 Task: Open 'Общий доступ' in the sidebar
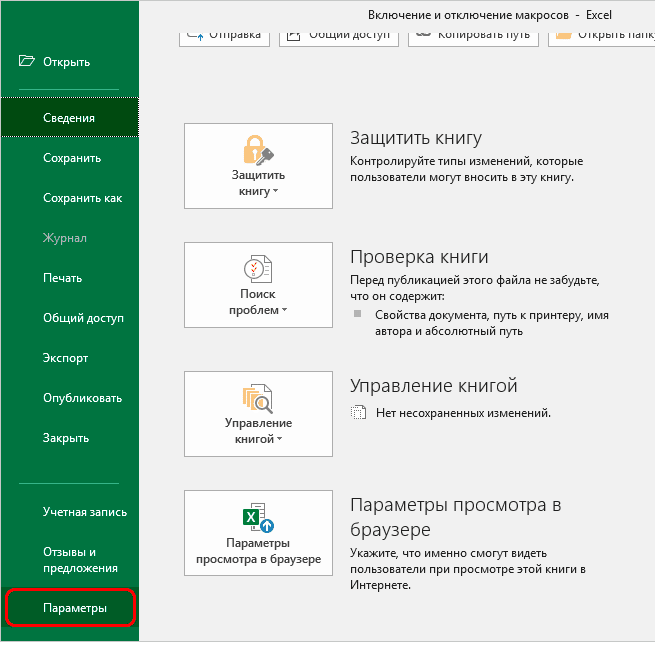point(69,318)
